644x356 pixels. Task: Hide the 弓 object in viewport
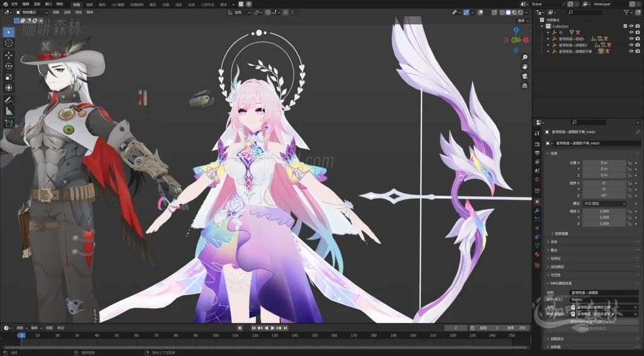tap(631, 33)
